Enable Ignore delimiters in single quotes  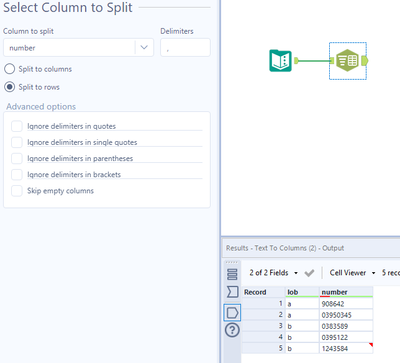(x=17, y=142)
